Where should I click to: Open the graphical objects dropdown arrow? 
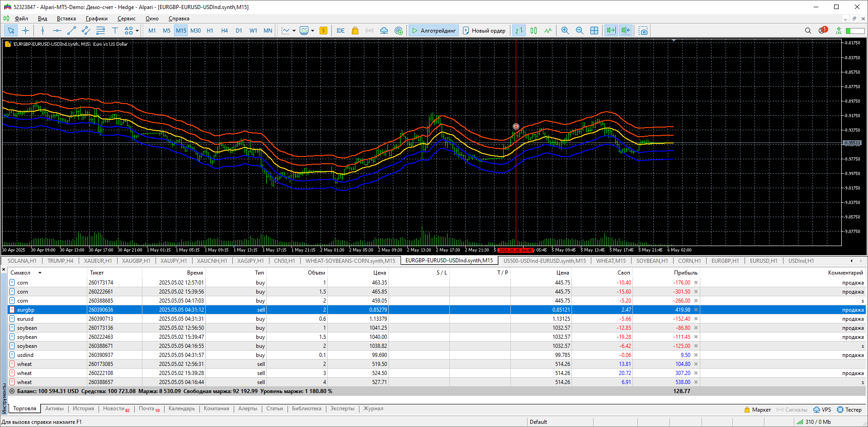click(x=137, y=31)
